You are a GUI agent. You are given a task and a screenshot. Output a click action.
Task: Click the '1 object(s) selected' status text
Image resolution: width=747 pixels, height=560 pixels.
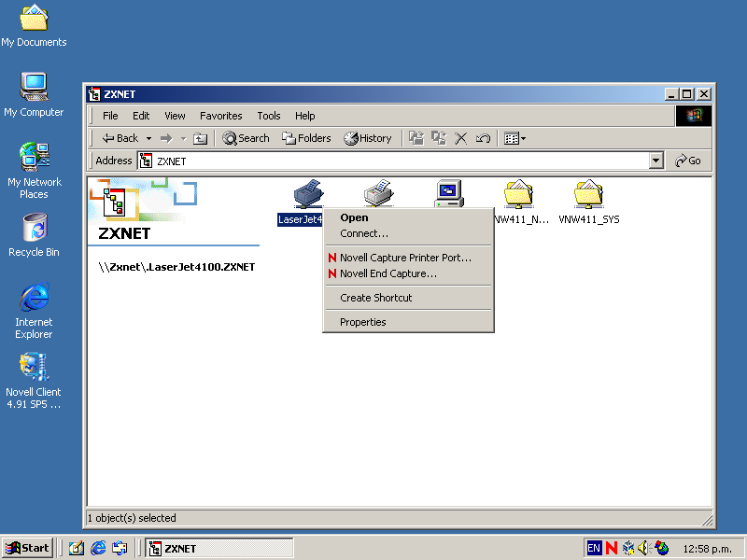point(132,518)
